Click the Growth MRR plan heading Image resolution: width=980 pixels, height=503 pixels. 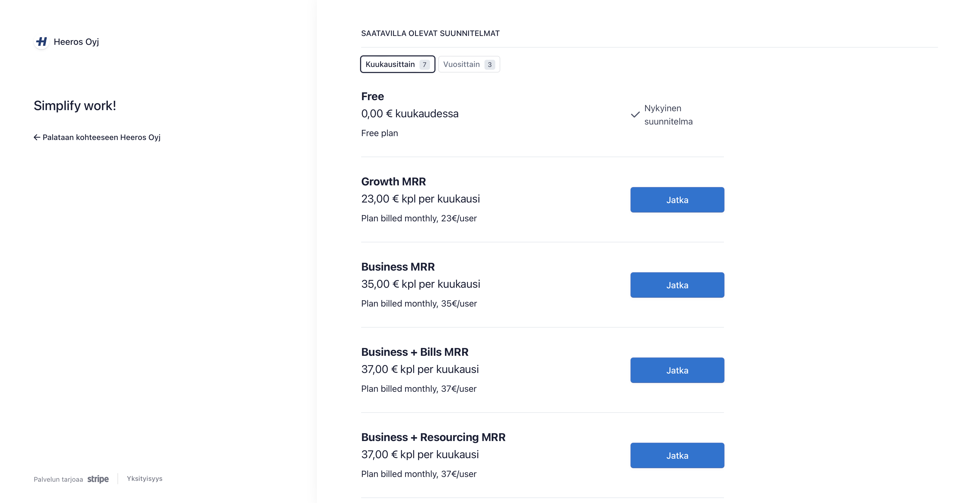[393, 182]
